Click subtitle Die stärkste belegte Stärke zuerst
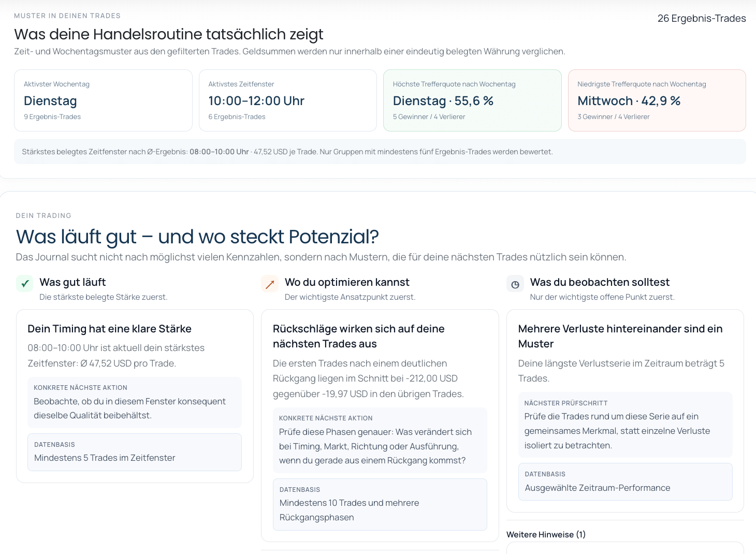The height and width of the screenshot is (554, 756). (104, 297)
